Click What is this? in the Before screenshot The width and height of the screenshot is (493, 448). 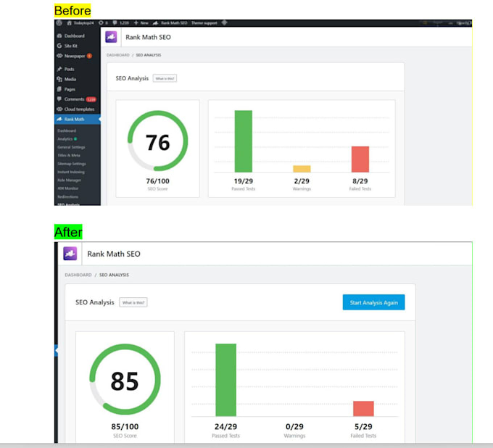coord(165,78)
